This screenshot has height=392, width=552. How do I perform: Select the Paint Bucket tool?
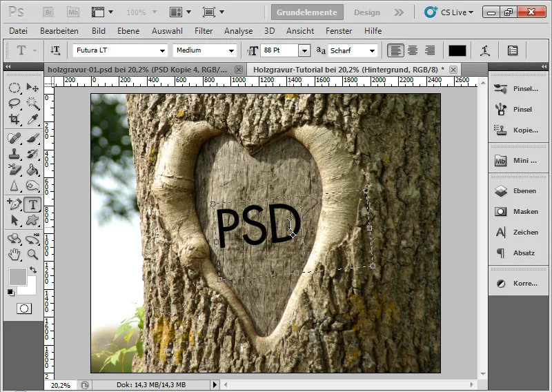pos(32,170)
